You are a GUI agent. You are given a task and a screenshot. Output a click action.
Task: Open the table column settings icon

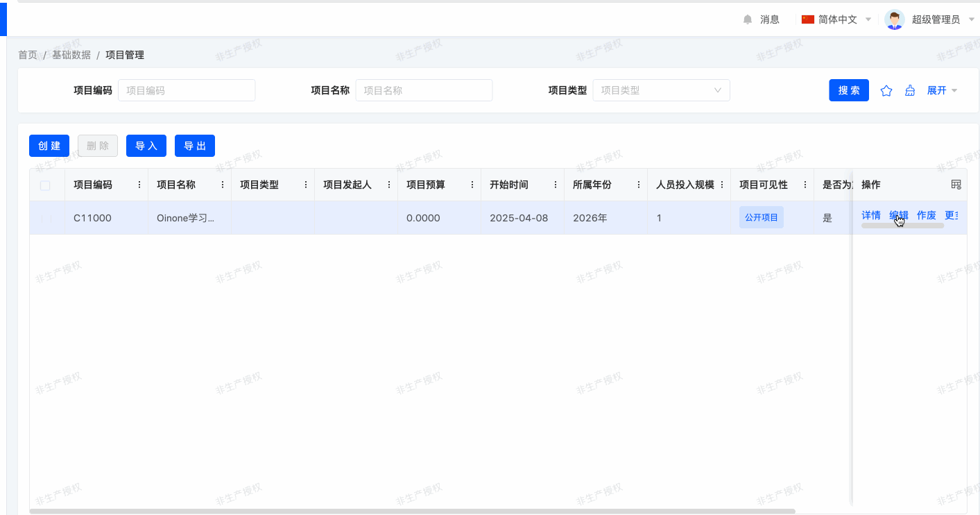[x=956, y=185]
